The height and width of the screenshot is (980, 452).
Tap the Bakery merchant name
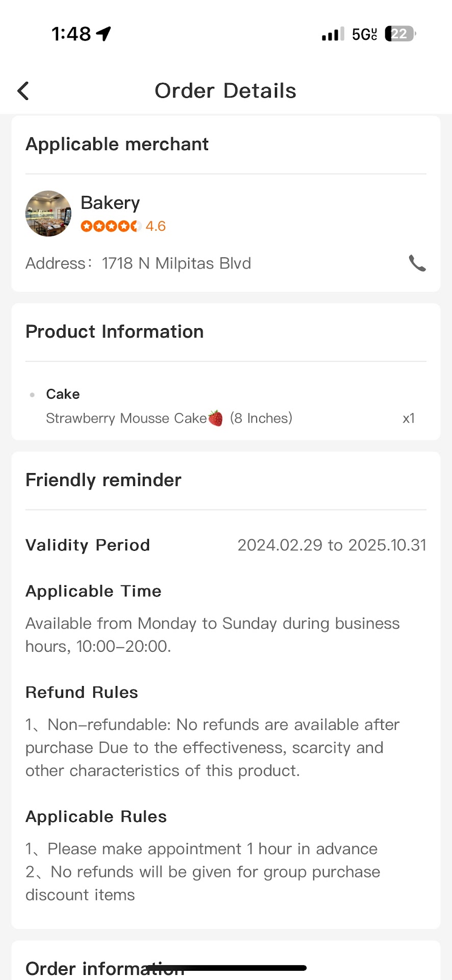click(x=110, y=203)
